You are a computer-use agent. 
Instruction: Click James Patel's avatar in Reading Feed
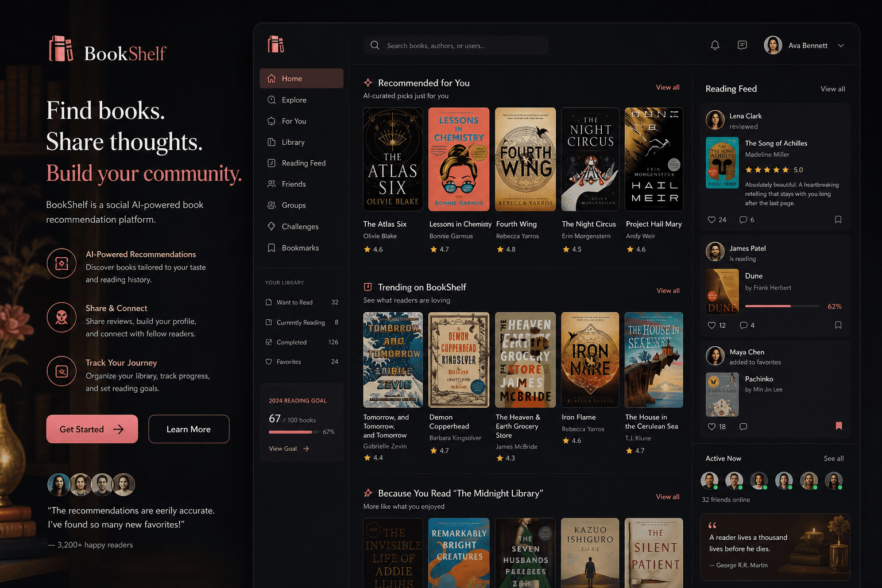(x=715, y=252)
